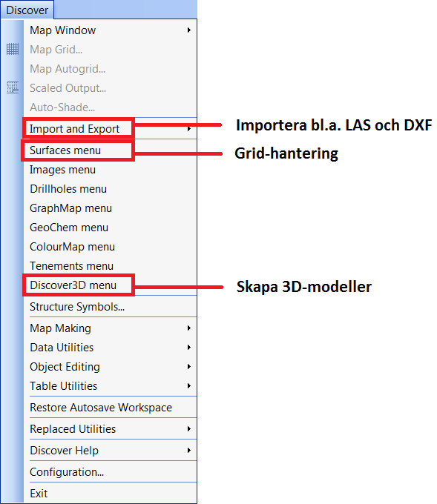Image resolution: width=437 pixels, height=504 pixels.
Task: Select ColourMap menu entry
Action: [x=110, y=247]
